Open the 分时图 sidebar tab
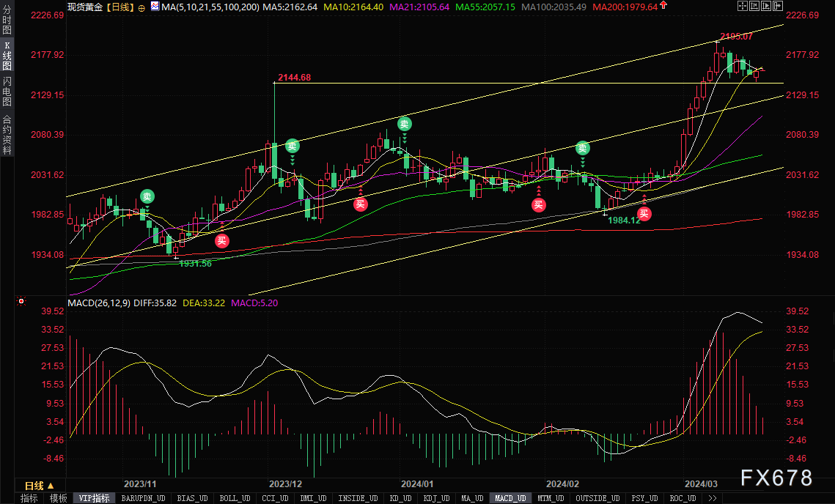The image size is (835, 504). (7, 21)
